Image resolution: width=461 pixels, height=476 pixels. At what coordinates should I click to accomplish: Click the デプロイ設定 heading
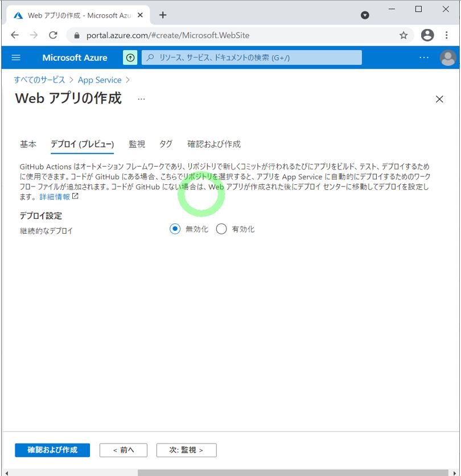coord(41,216)
